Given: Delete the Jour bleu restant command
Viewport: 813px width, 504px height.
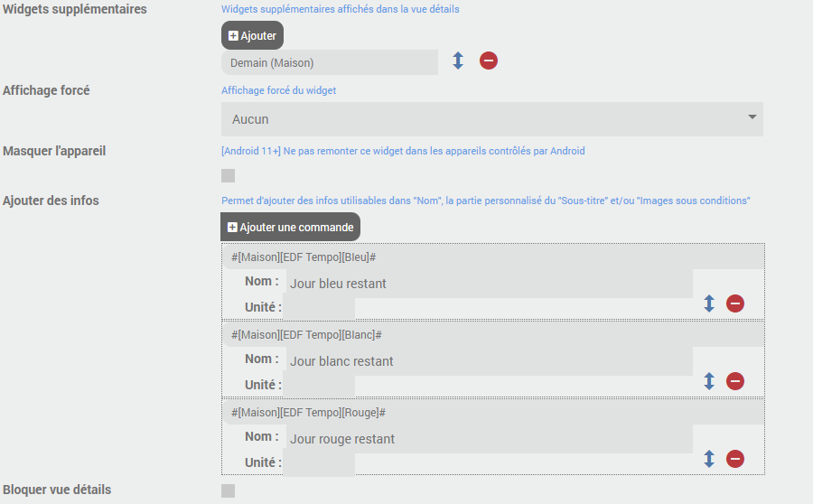Looking at the screenshot, I should [x=735, y=303].
